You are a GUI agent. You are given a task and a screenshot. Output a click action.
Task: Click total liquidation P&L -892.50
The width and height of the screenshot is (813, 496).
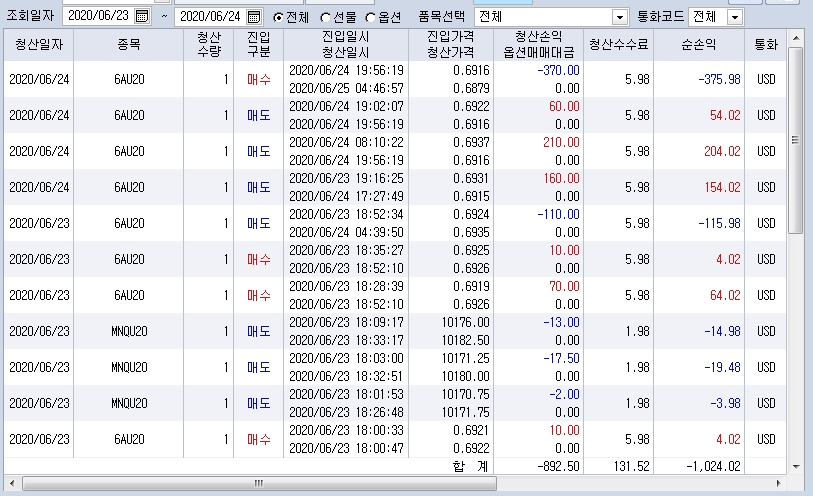pos(558,466)
